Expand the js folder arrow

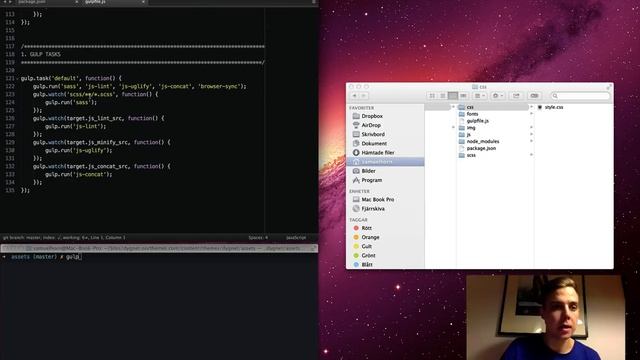pyautogui.click(x=531, y=134)
